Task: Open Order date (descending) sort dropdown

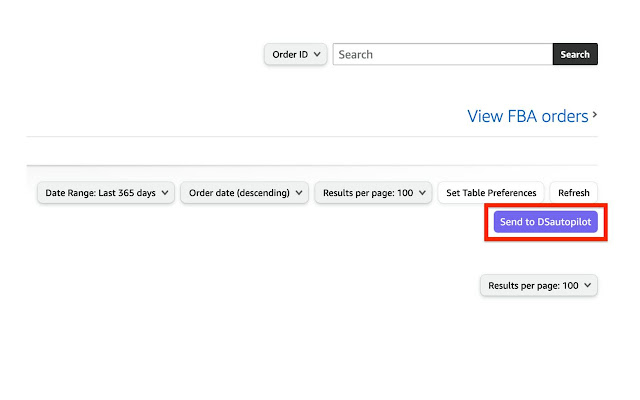Action: pyautogui.click(x=245, y=193)
